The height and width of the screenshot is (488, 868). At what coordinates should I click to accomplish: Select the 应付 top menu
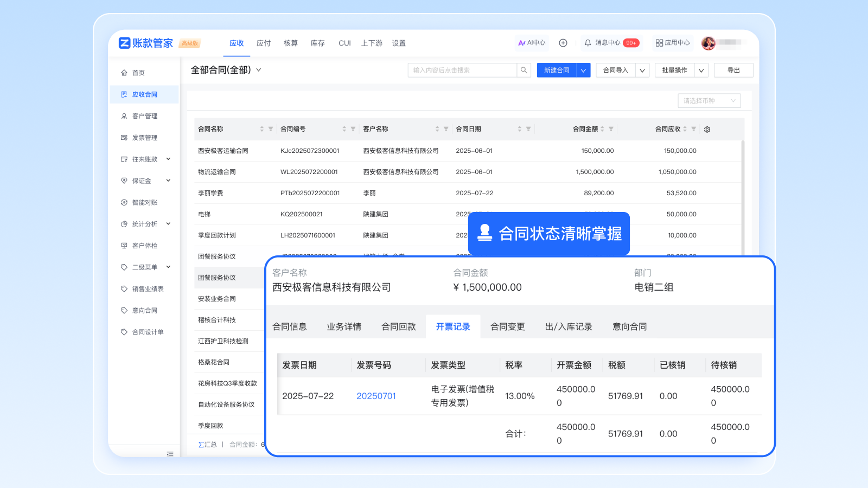pos(264,43)
